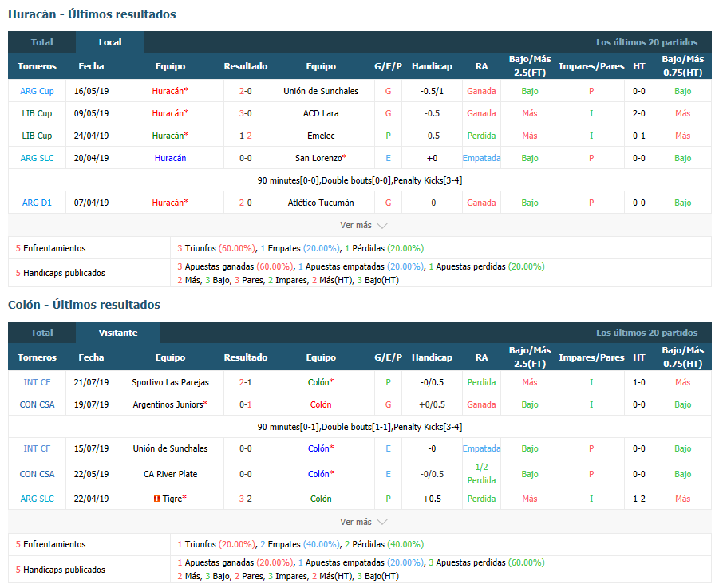Open the CA River Plate team link
The height and width of the screenshot is (588, 719).
(170, 474)
